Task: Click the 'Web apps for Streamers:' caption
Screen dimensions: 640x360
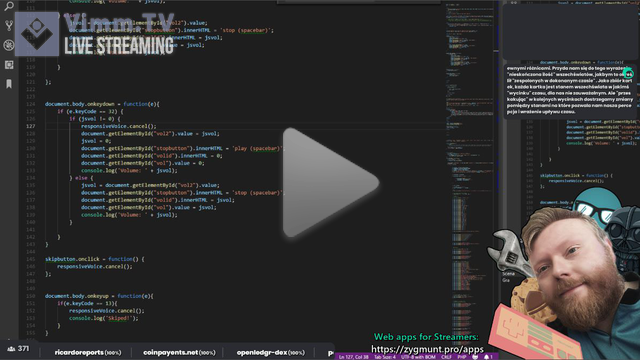Action: [x=426, y=337]
